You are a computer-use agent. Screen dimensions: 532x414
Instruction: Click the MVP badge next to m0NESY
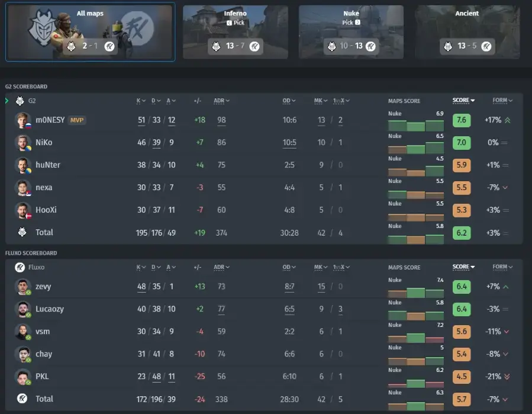coord(77,120)
